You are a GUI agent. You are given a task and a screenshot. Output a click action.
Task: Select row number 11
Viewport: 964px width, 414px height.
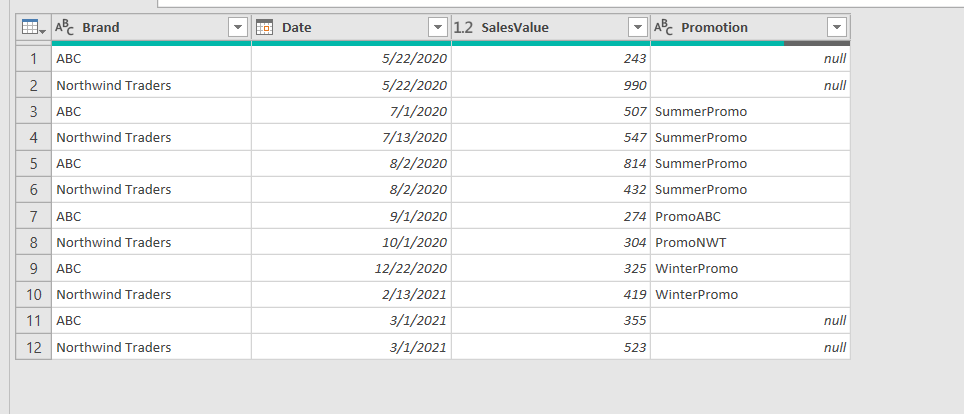[33, 320]
